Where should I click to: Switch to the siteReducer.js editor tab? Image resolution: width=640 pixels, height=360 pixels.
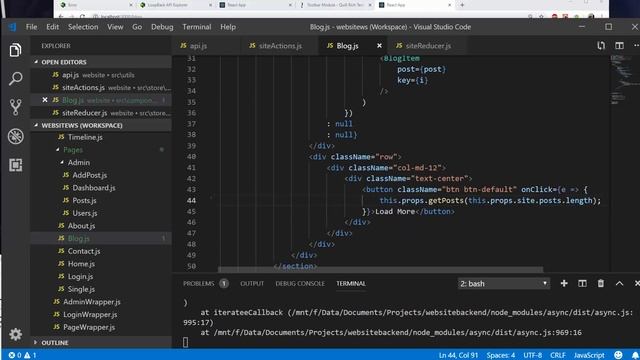click(x=427, y=46)
